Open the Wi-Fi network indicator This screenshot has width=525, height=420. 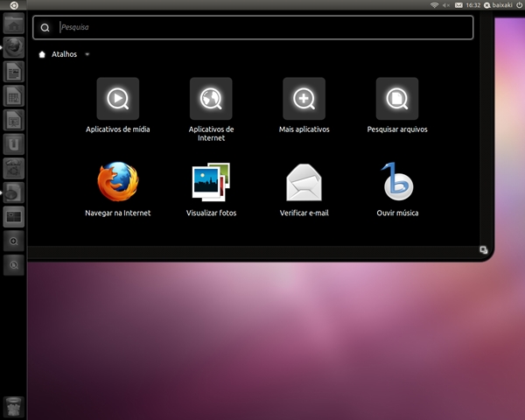(x=434, y=5)
